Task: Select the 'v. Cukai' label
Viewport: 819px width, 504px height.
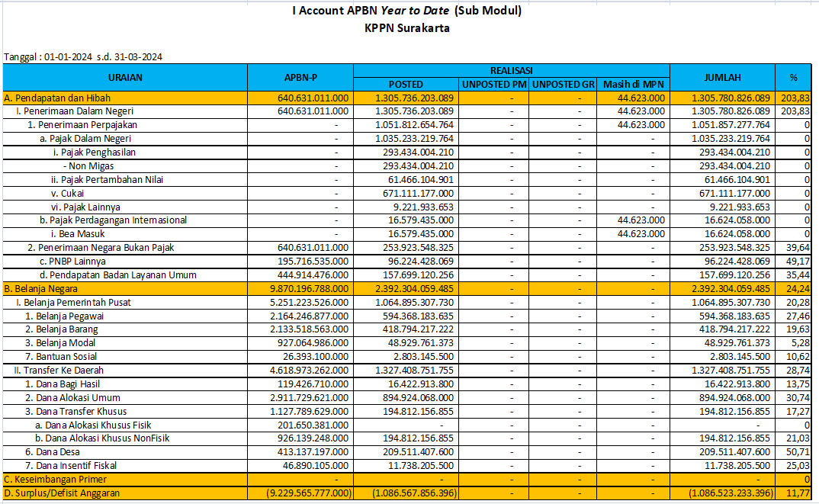Action: 67,193
